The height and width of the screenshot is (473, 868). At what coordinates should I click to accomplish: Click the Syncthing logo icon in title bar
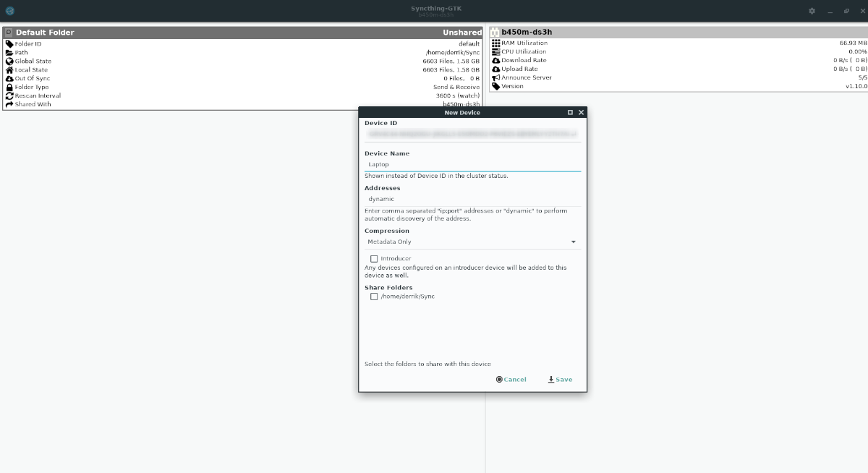tap(10, 11)
